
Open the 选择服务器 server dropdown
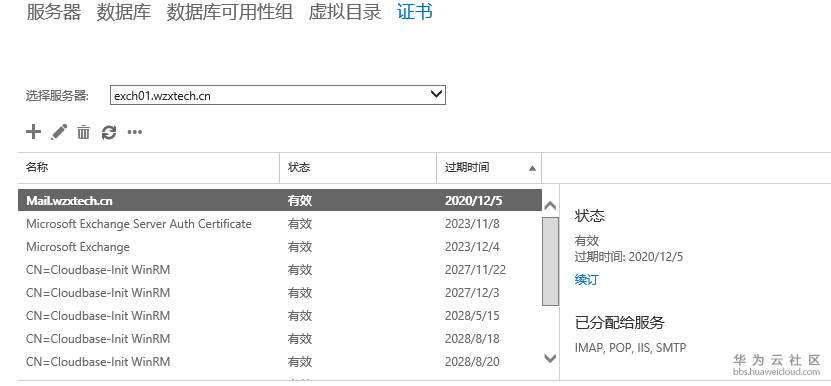click(x=278, y=95)
